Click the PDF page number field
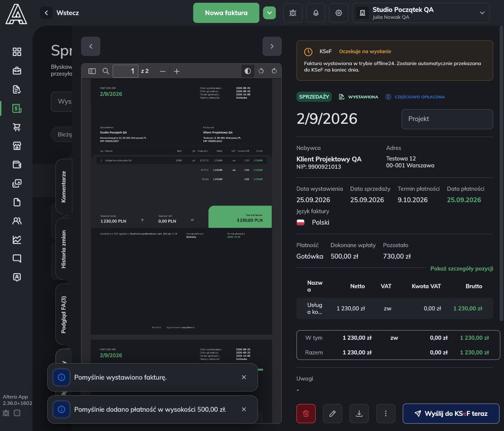This screenshot has width=504, height=431. click(126, 71)
